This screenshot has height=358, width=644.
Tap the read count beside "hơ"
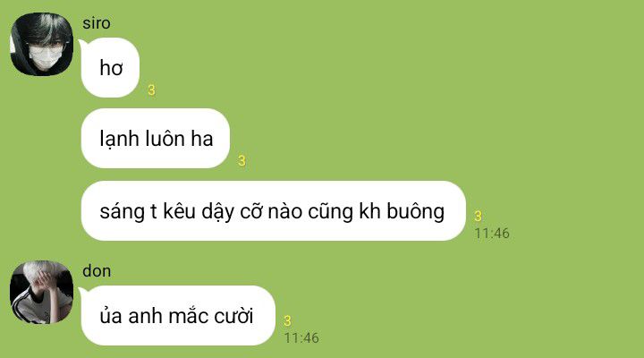pos(151,90)
